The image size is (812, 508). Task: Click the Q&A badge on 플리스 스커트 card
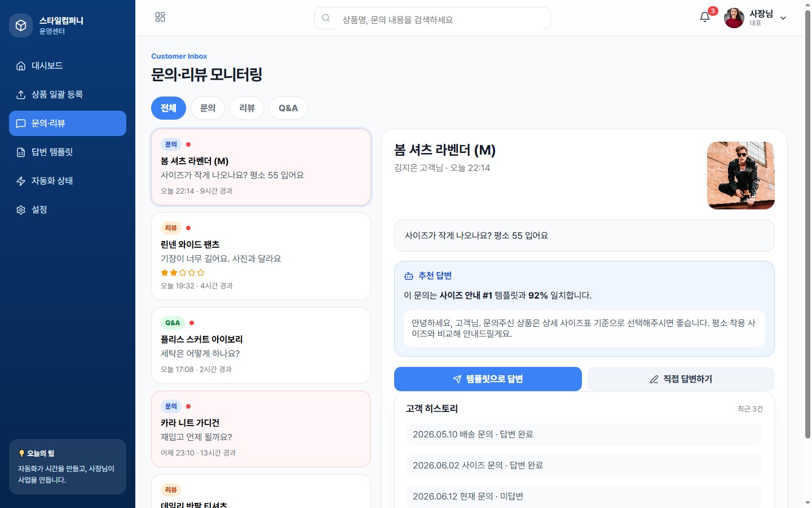click(x=173, y=323)
